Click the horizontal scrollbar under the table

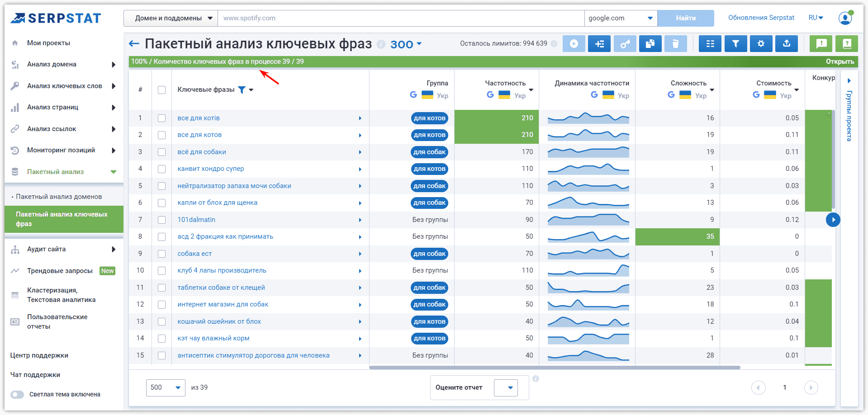point(555,368)
